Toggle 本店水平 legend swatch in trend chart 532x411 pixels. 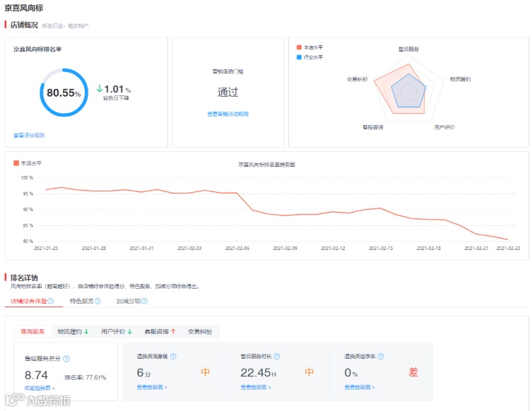(x=16, y=163)
